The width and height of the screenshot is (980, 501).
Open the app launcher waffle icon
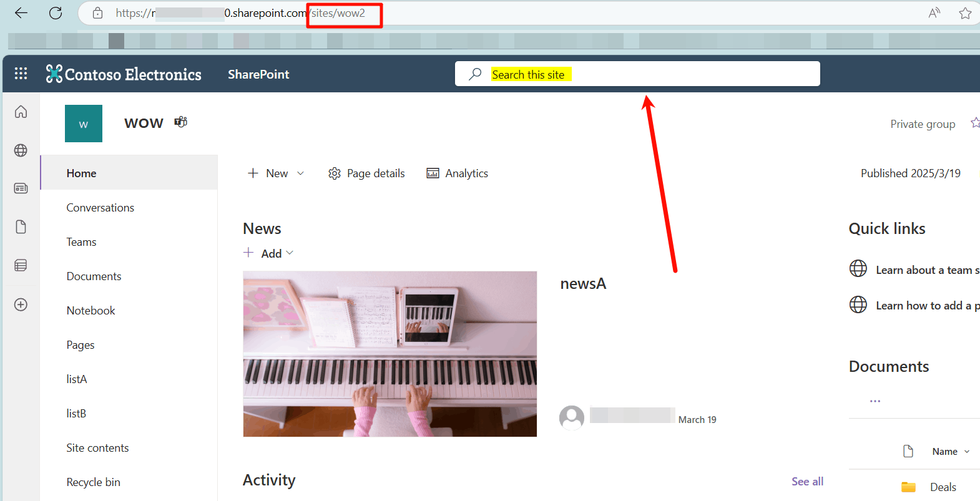tap(21, 74)
